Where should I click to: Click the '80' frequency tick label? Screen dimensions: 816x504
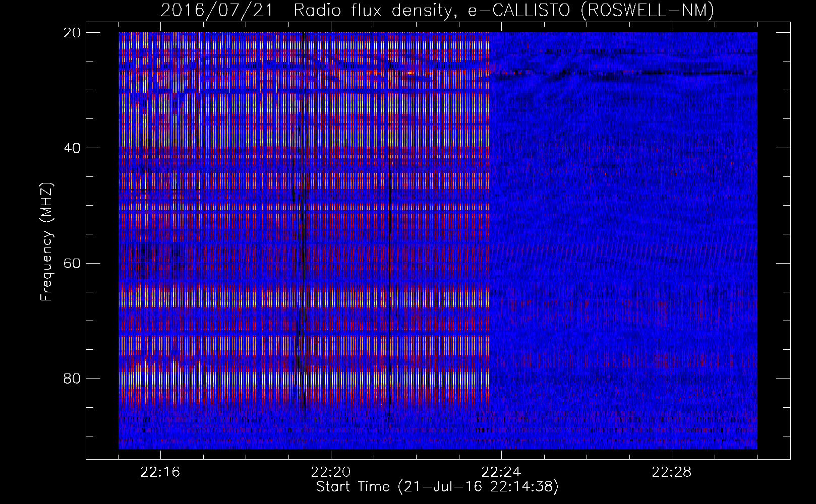(x=73, y=378)
